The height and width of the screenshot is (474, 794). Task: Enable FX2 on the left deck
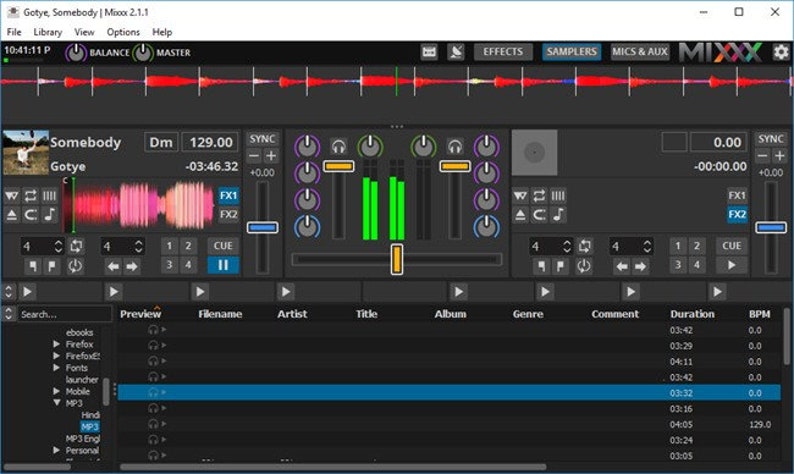(x=228, y=215)
